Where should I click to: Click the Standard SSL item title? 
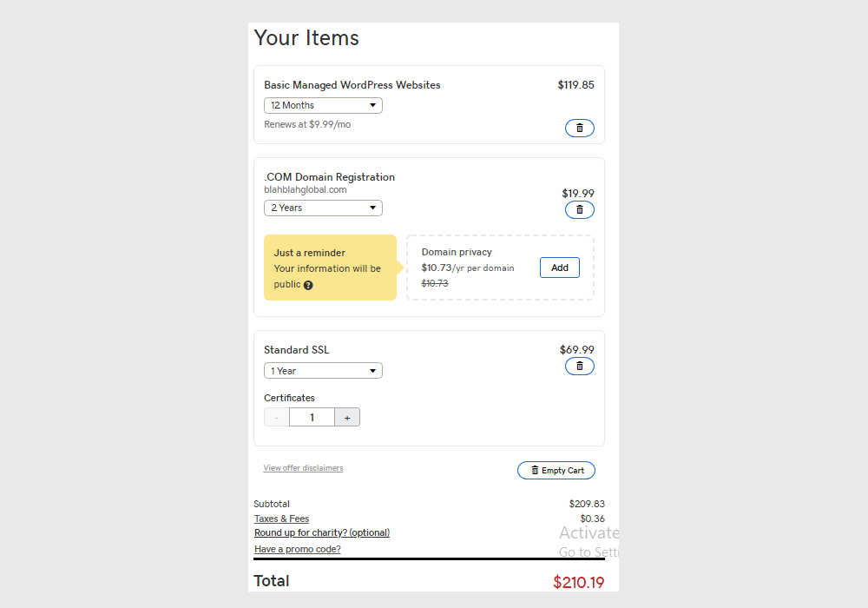click(x=297, y=350)
